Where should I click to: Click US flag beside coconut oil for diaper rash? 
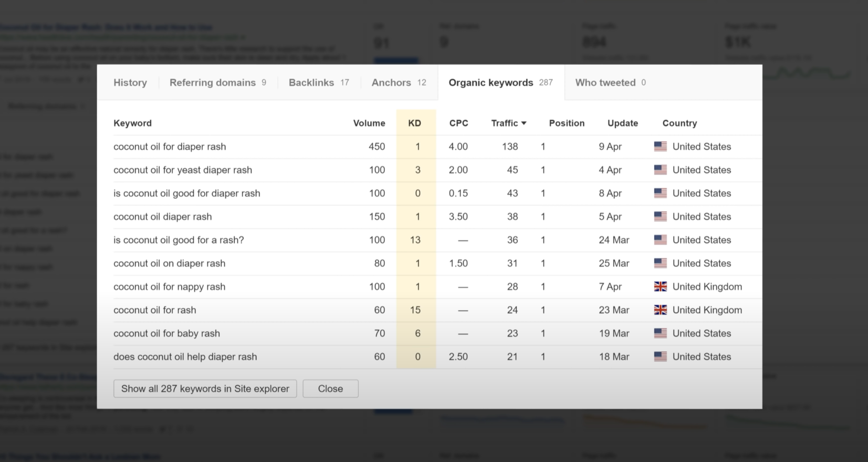660,147
